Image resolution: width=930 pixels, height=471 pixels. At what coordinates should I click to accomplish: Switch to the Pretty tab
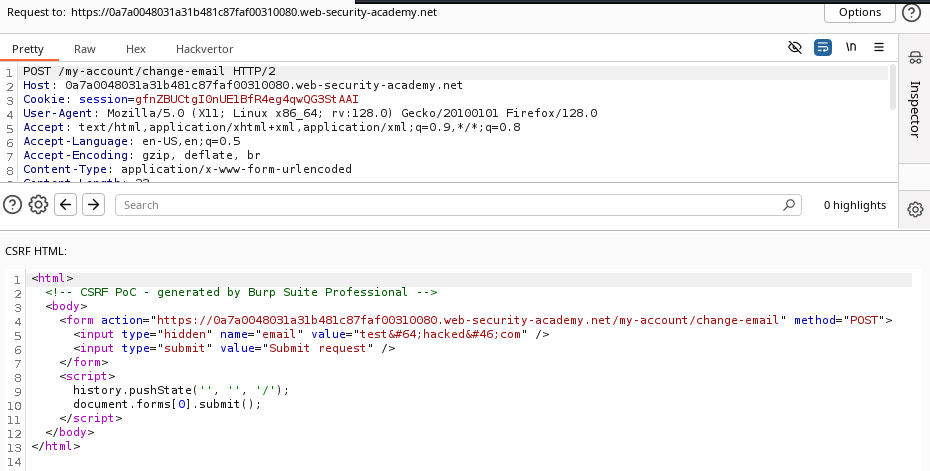point(28,49)
